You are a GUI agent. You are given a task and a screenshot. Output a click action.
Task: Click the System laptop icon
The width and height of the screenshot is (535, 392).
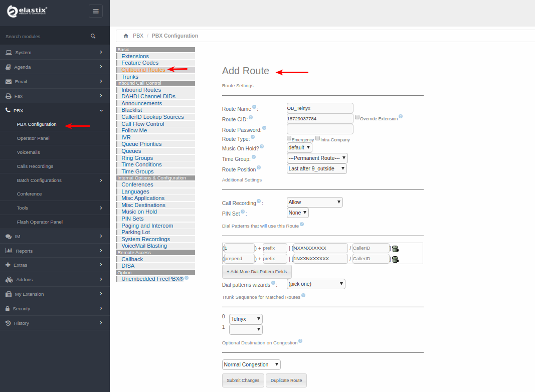point(9,53)
